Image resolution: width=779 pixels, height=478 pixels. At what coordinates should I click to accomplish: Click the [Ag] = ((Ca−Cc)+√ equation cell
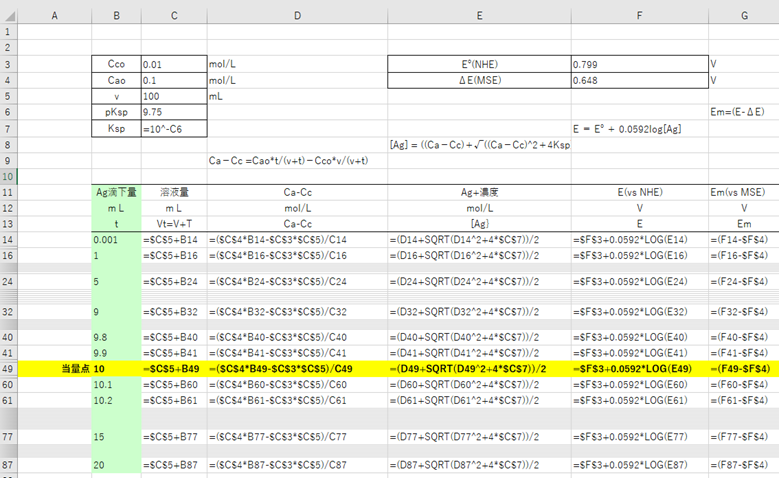[479, 145]
